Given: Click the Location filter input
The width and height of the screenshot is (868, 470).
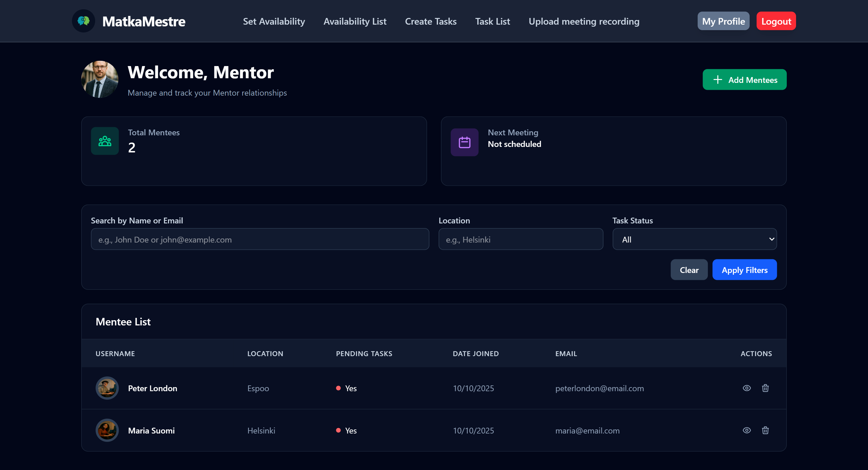Looking at the screenshot, I should (521, 239).
